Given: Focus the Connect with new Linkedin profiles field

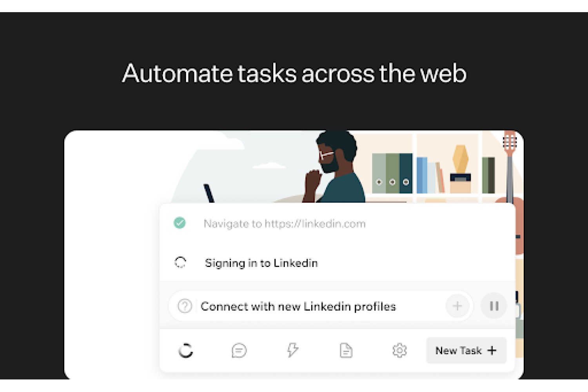Looking at the screenshot, I should 321,306.
